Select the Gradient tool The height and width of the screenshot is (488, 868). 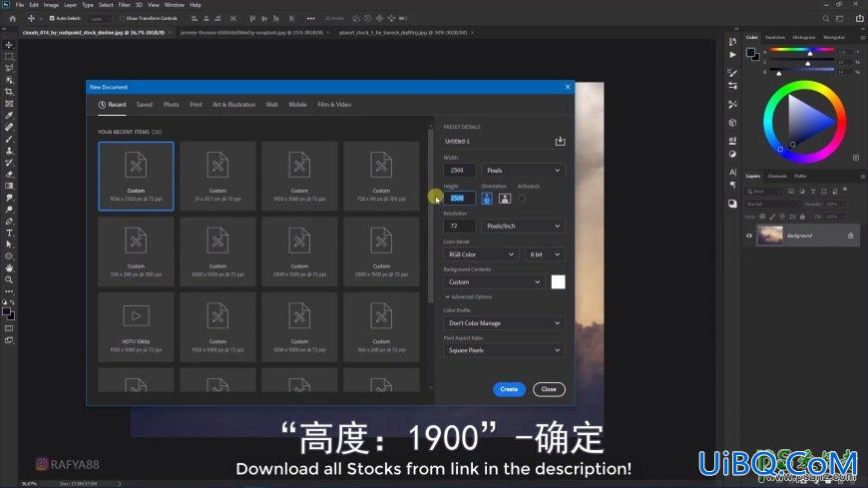[x=9, y=186]
